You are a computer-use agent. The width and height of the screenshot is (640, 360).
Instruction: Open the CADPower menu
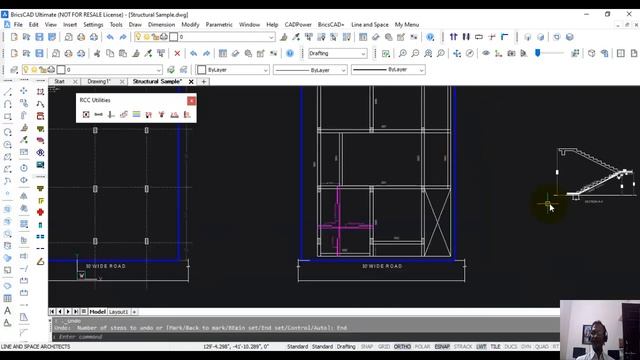pos(298,25)
